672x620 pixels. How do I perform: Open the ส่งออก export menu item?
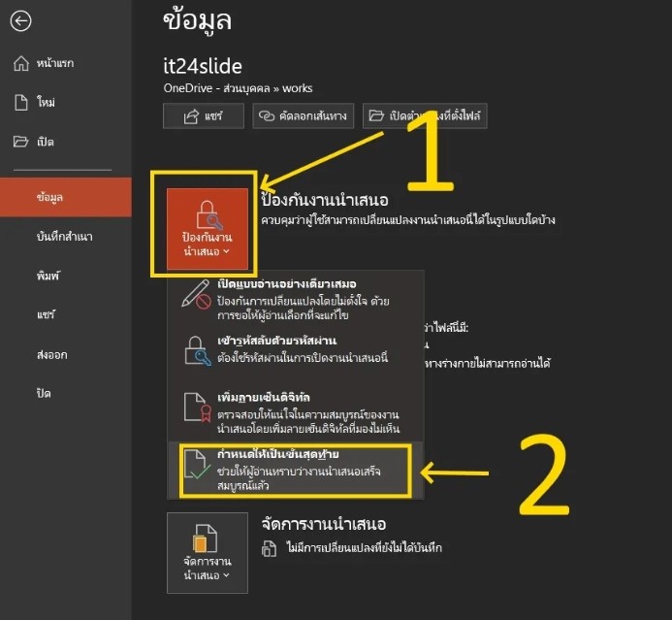(66, 354)
